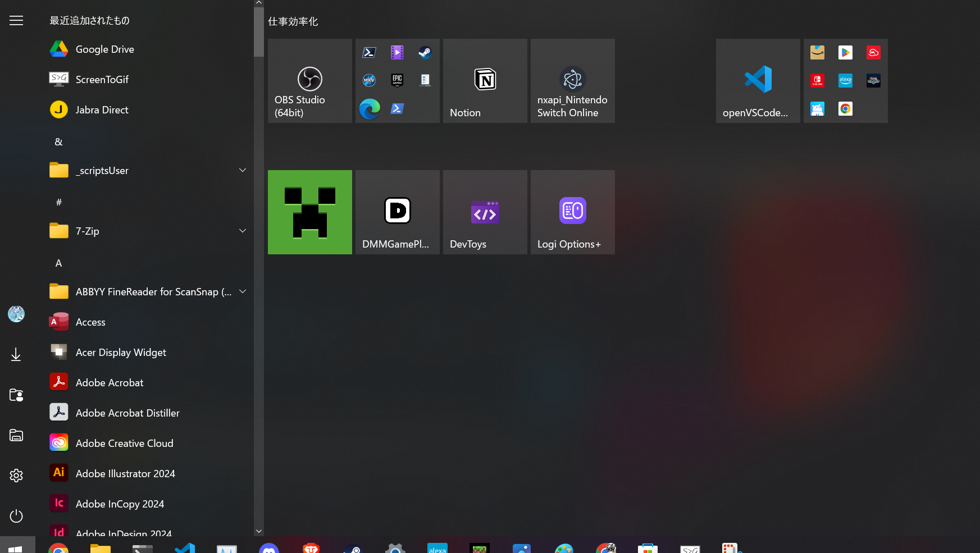Viewport: 980px width, 553px height.
Task: Click the nxapi Nintendo Switch Online tile
Action: pyautogui.click(x=572, y=81)
